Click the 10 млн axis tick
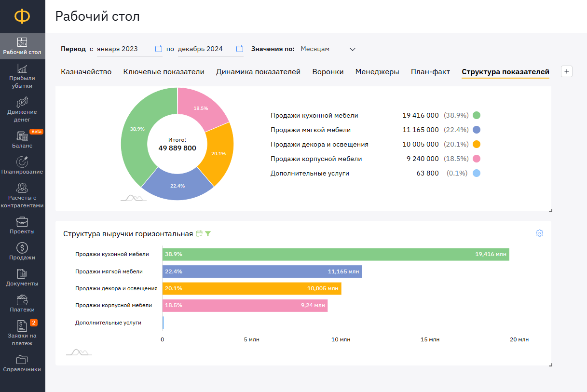Viewport: 587px width, 392px height. tap(341, 340)
